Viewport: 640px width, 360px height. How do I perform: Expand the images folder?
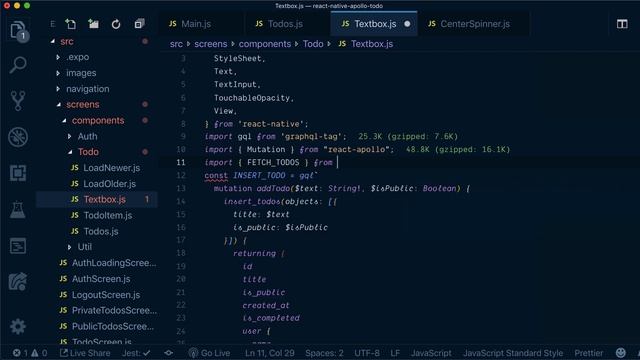[x=81, y=73]
